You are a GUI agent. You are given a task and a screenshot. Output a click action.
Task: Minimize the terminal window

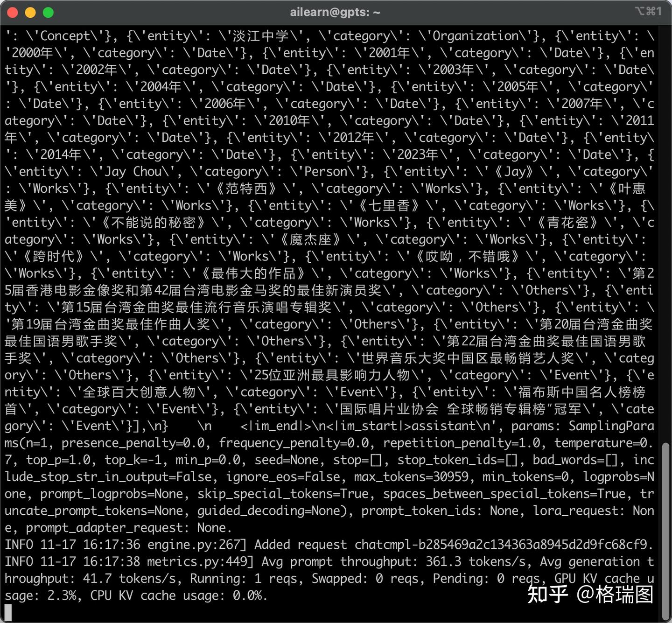pos(29,12)
